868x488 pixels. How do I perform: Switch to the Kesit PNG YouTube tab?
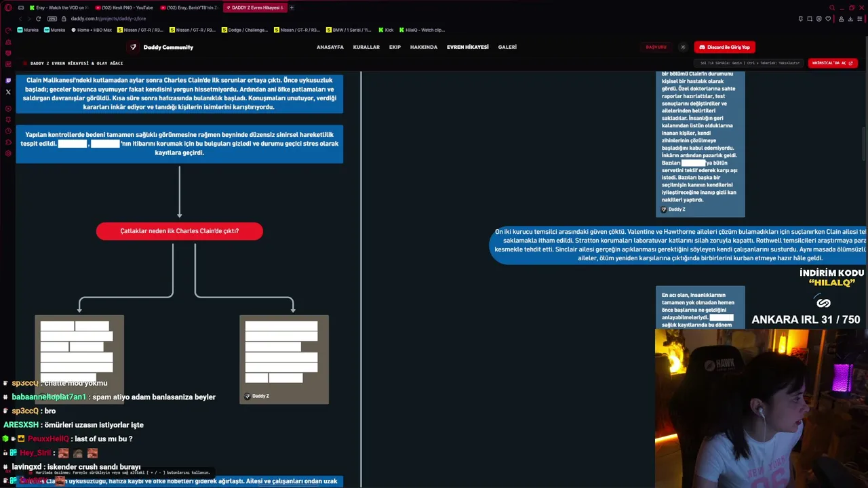pyautogui.click(x=124, y=7)
